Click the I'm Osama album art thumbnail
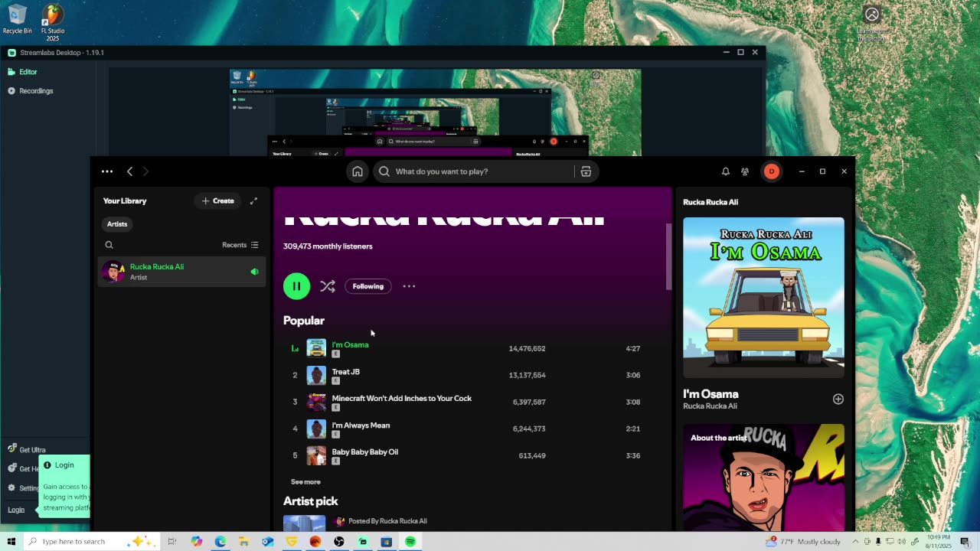Image resolution: width=980 pixels, height=551 pixels. pyautogui.click(x=316, y=348)
